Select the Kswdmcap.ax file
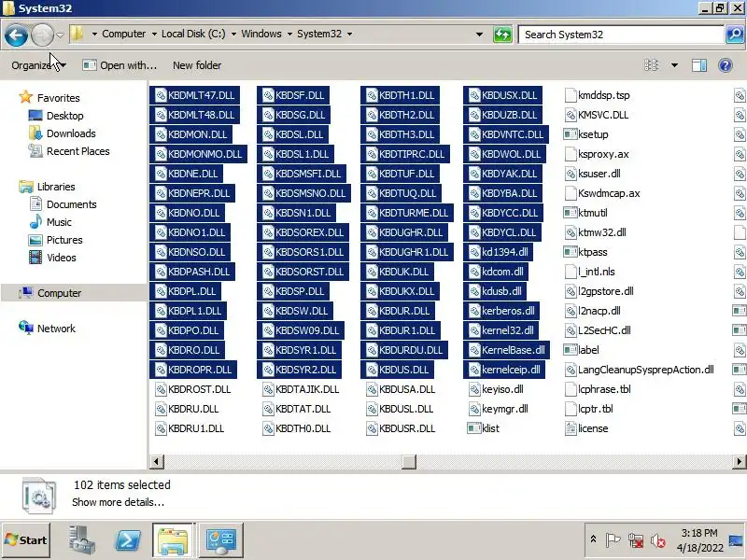 [x=602, y=193]
